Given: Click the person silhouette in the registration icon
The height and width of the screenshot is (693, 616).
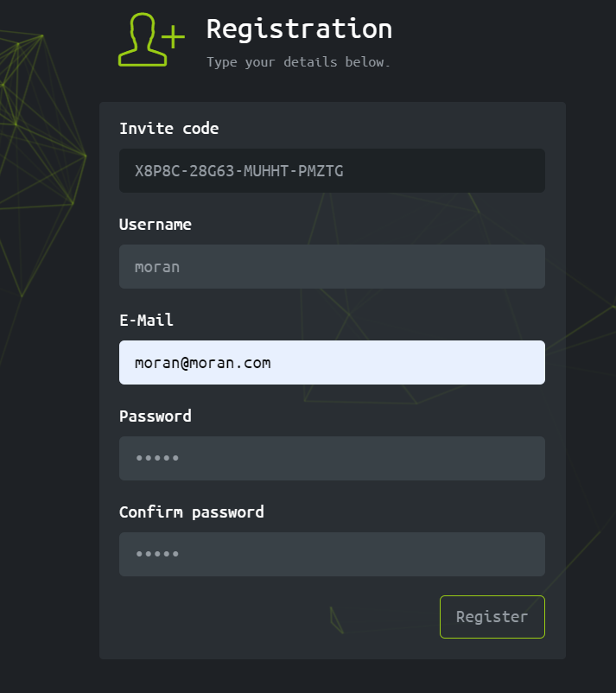Looking at the screenshot, I should (142, 41).
